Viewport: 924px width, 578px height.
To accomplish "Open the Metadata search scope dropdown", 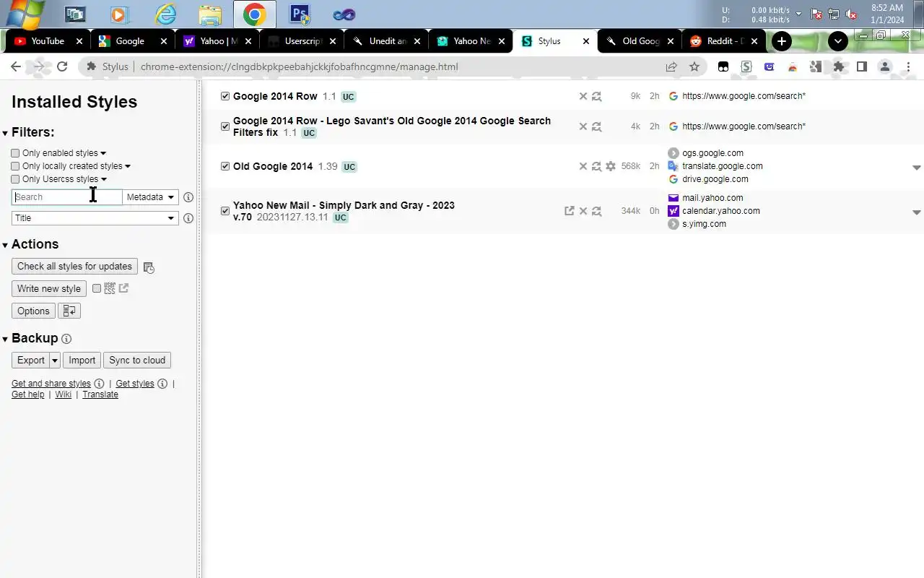I will 150,197.
